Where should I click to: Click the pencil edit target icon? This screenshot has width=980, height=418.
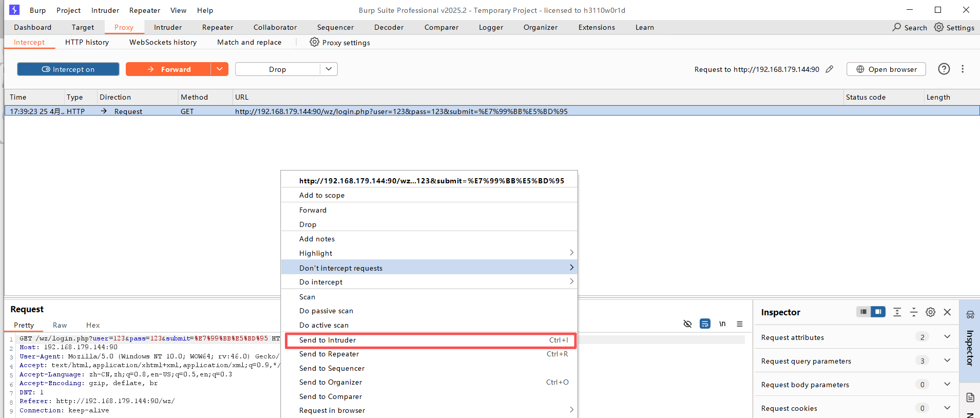pyautogui.click(x=830, y=69)
